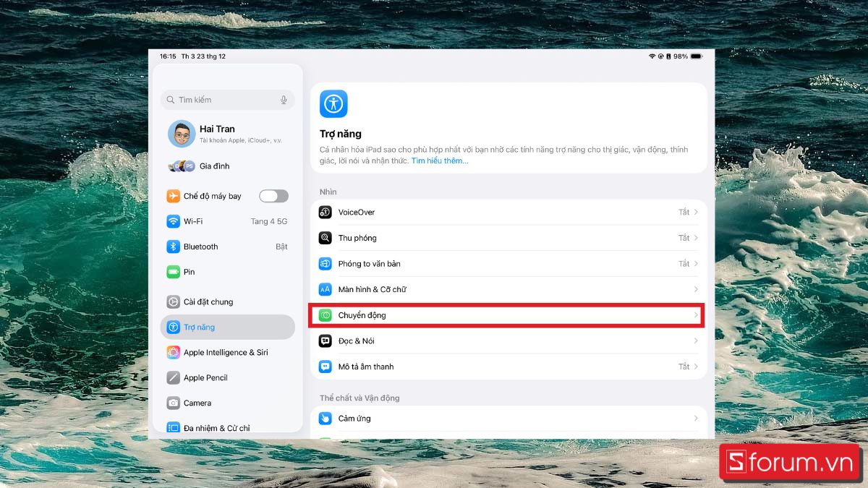The image size is (868, 488).
Task: Click the Nhìn section header
Action: pyautogui.click(x=328, y=192)
